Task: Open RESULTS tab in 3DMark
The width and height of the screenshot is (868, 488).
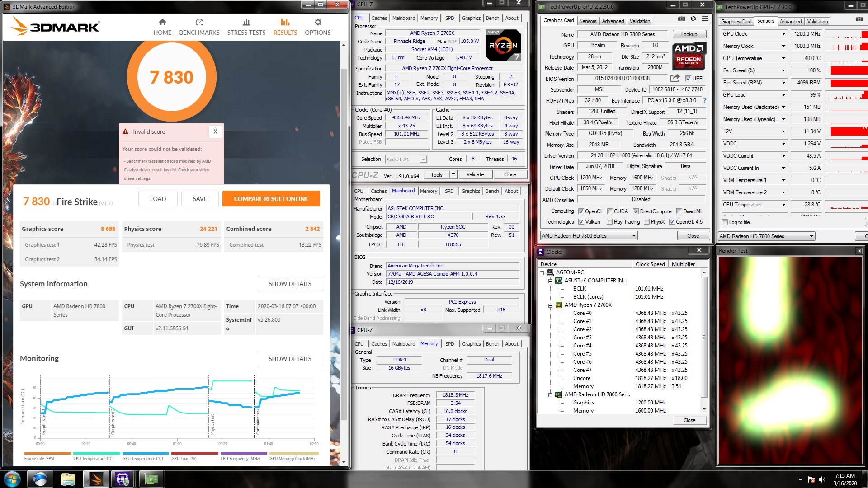Action: point(285,27)
